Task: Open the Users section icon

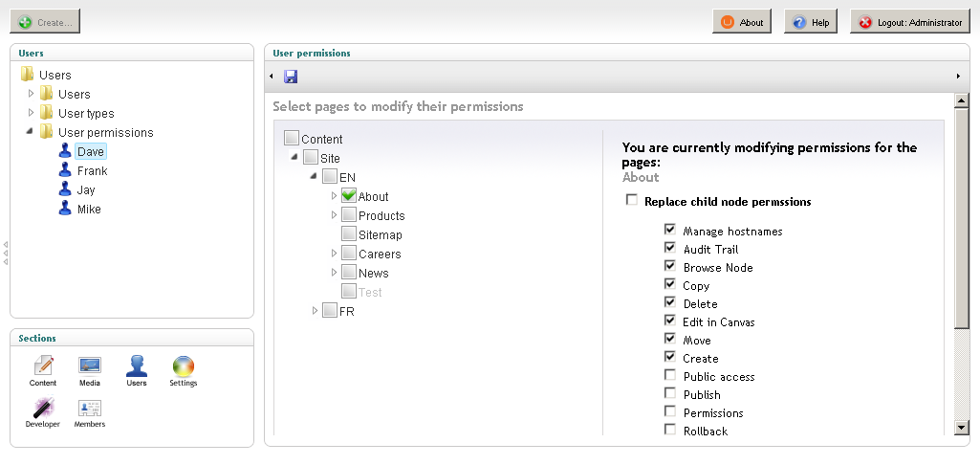Action: (x=137, y=365)
